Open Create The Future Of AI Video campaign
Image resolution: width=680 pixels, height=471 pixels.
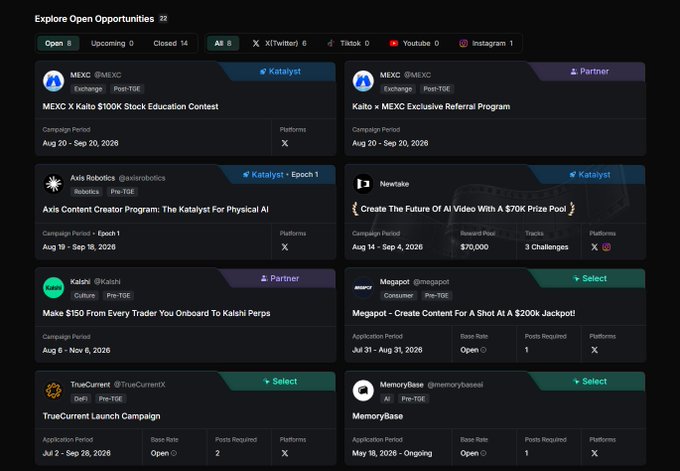click(x=463, y=209)
